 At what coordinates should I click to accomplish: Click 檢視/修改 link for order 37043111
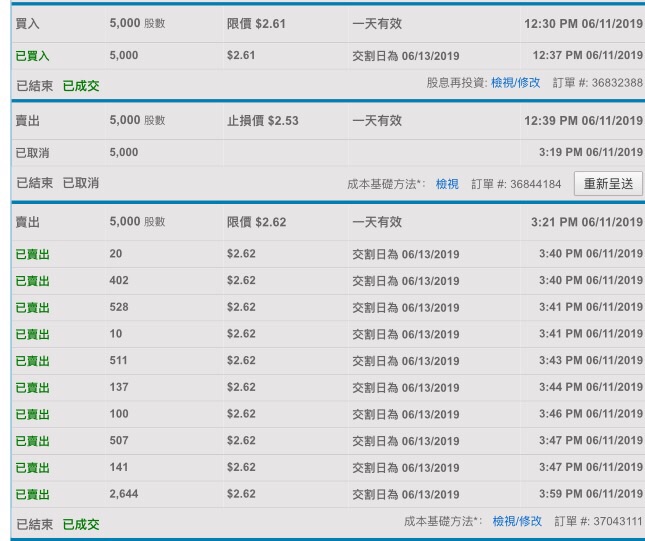point(517,521)
